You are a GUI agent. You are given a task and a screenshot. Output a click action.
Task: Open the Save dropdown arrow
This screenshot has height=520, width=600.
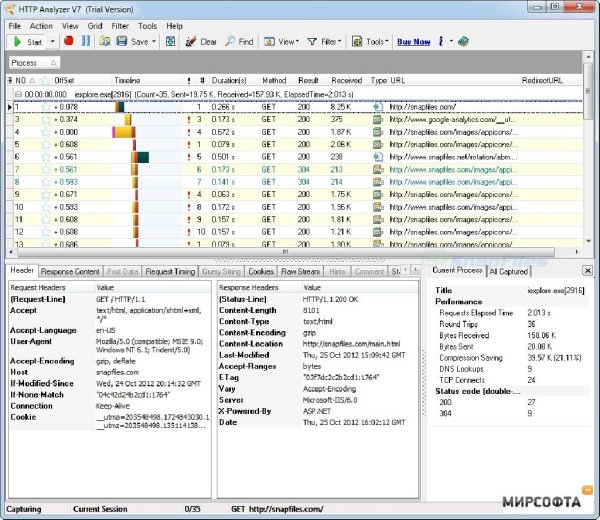tap(154, 41)
